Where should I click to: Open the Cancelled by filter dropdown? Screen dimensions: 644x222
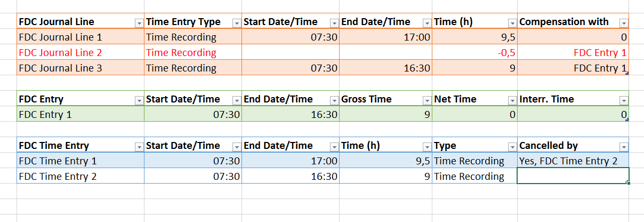(x=624, y=147)
